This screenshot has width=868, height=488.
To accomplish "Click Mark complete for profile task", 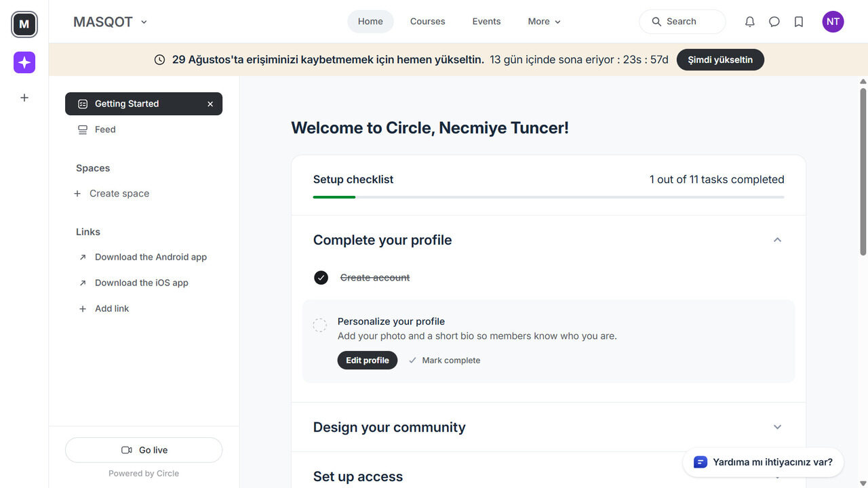I will click(x=444, y=361).
